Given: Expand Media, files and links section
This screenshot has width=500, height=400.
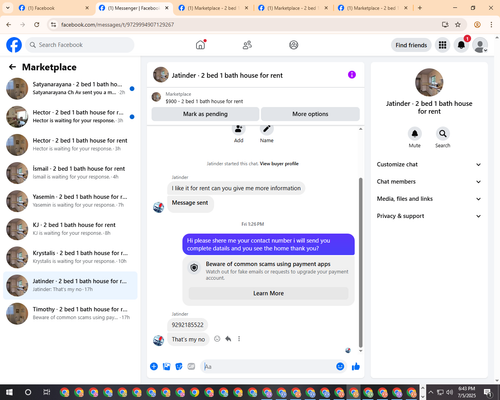Looking at the screenshot, I should (x=429, y=199).
